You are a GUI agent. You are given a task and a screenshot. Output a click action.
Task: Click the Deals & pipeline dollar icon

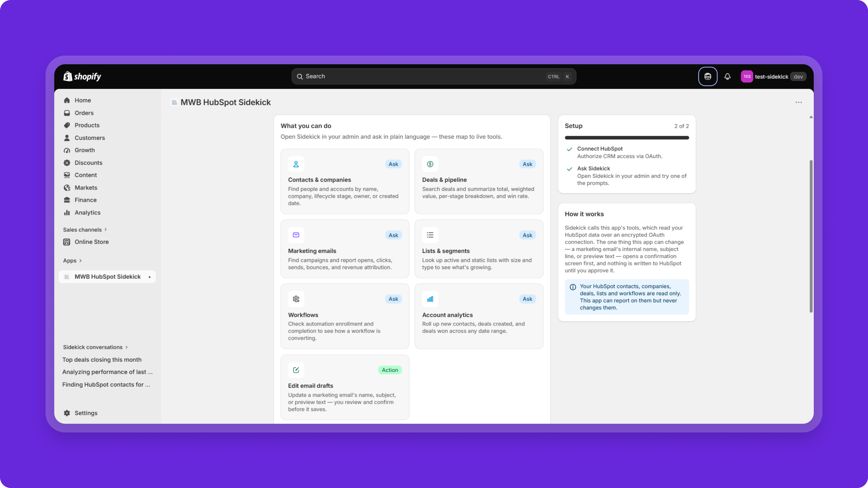coord(430,164)
